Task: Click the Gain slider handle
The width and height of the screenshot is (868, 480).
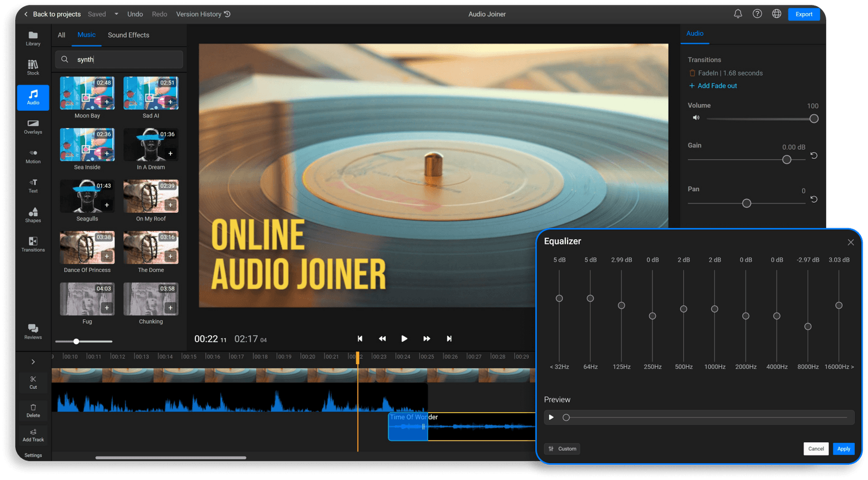Action: click(x=787, y=159)
